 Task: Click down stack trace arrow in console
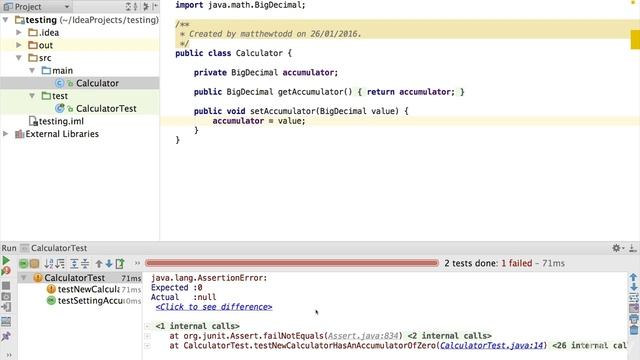(633, 287)
